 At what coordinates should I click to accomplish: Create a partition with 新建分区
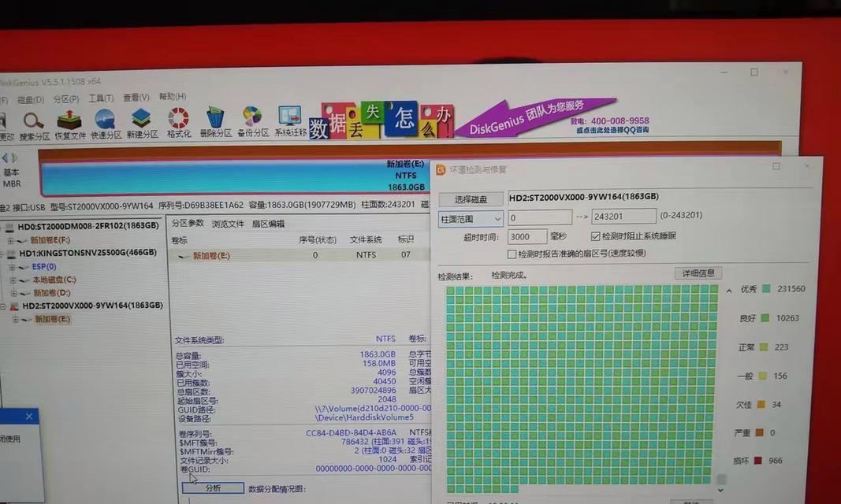tap(142, 124)
